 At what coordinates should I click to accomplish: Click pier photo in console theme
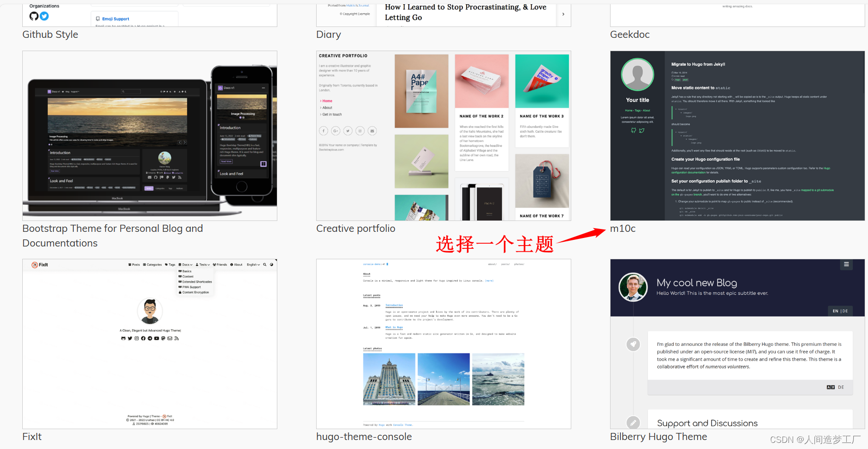[443, 379]
